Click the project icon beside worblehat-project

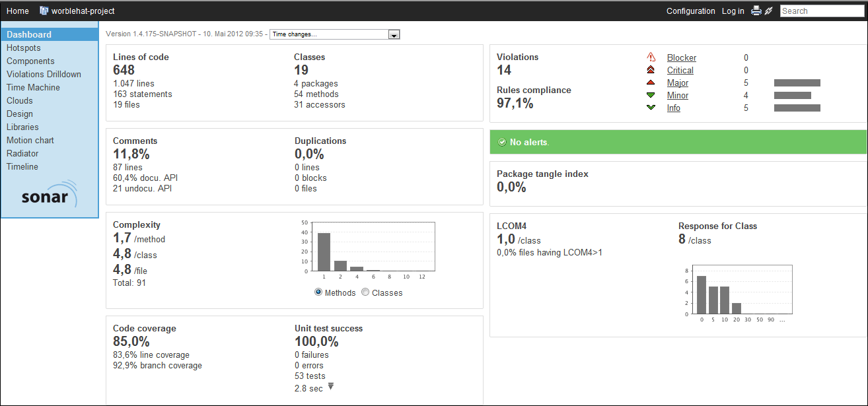pos(44,11)
